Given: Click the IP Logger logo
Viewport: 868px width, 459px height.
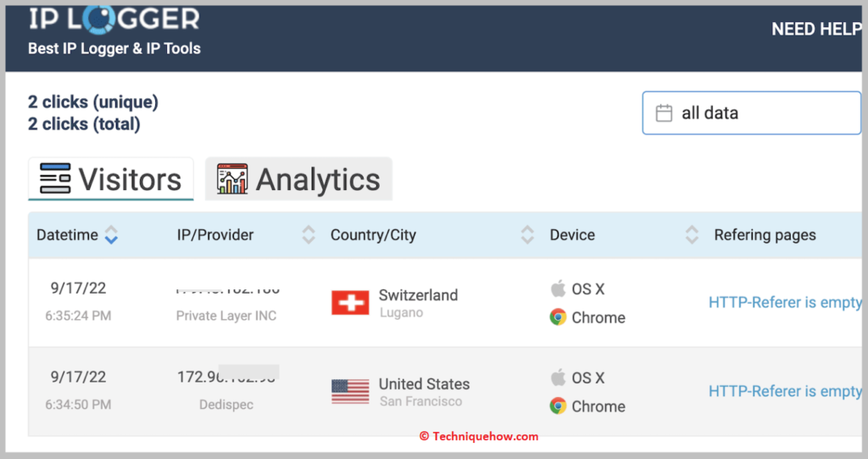Looking at the screenshot, I should click(114, 19).
